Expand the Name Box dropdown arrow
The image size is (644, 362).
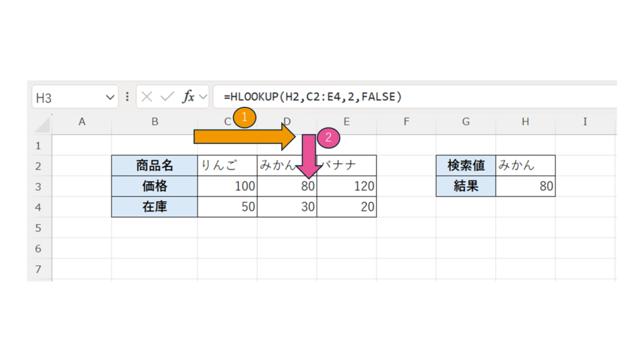click(x=110, y=97)
